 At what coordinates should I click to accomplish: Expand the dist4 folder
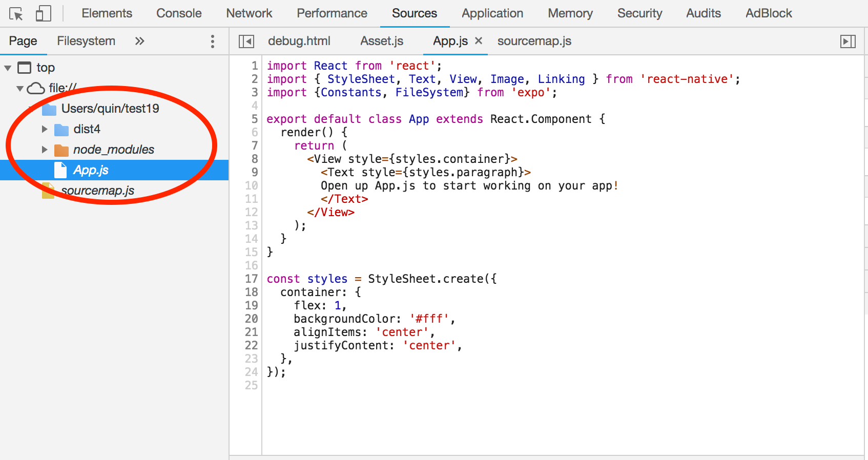click(45, 129)
